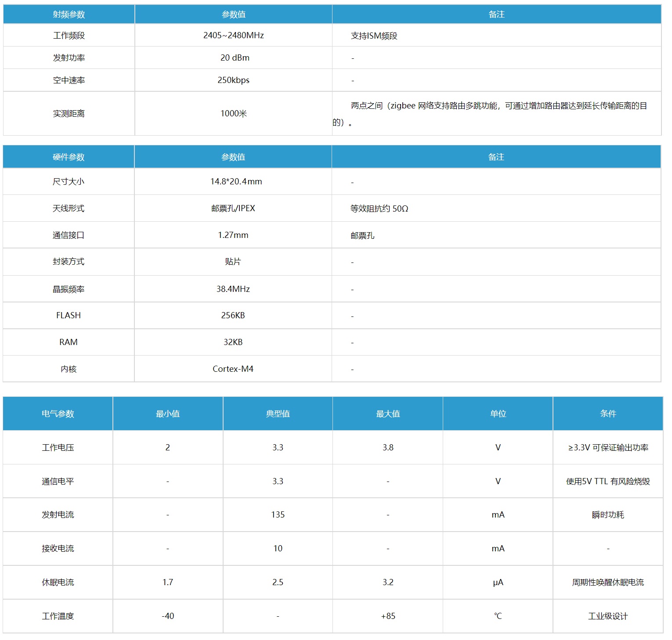
Task: Select the 1.7 minimum sleep current
Action: [168, 582]
